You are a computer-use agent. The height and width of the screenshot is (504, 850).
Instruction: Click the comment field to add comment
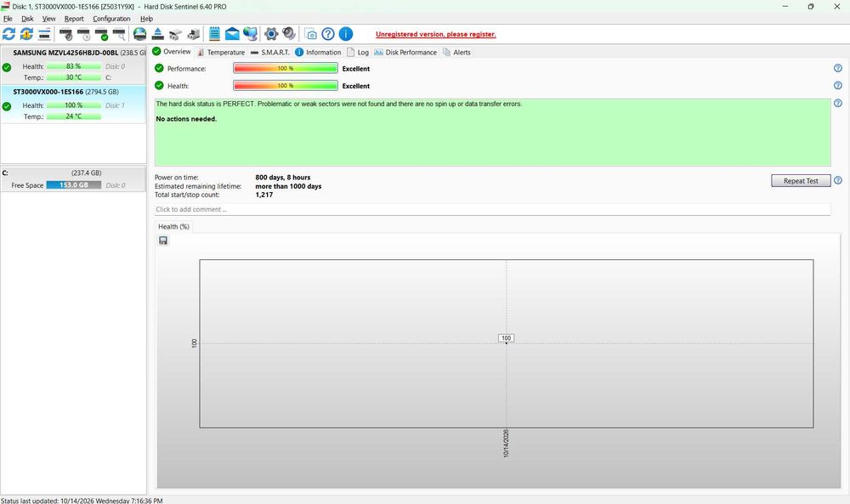click(492, 209)
